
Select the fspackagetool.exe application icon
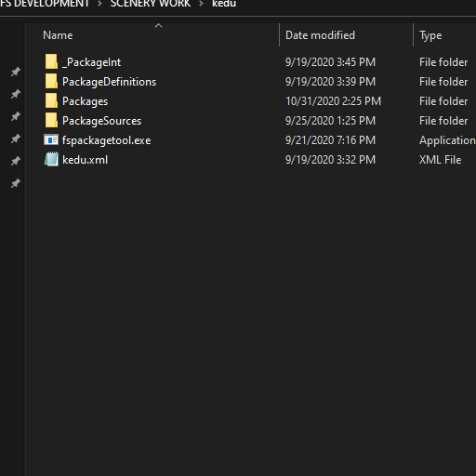[51, 140]
